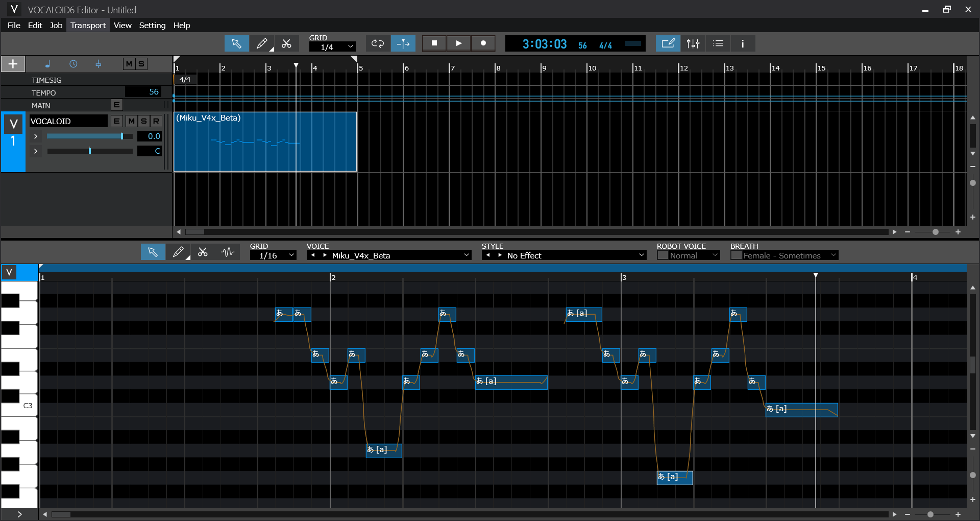Open the Help menu
This screenshot has width=980, height=521.
tap(182, 25)
